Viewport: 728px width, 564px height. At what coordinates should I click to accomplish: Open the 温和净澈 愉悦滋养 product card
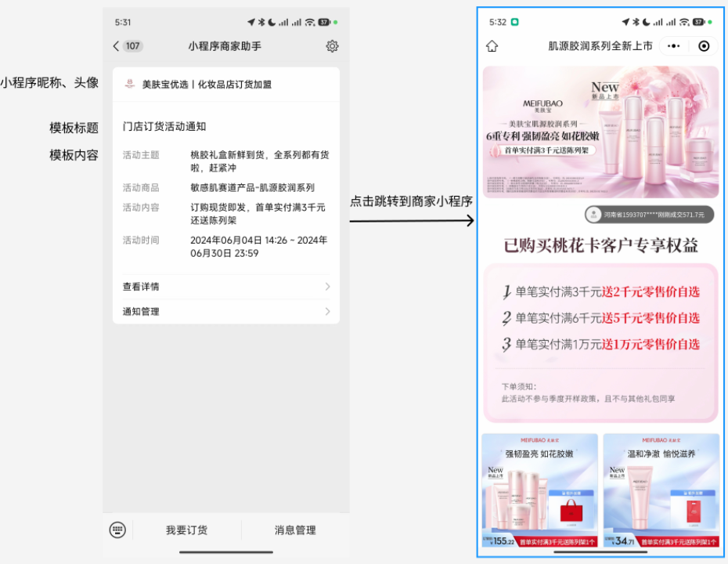coord(661,490)
